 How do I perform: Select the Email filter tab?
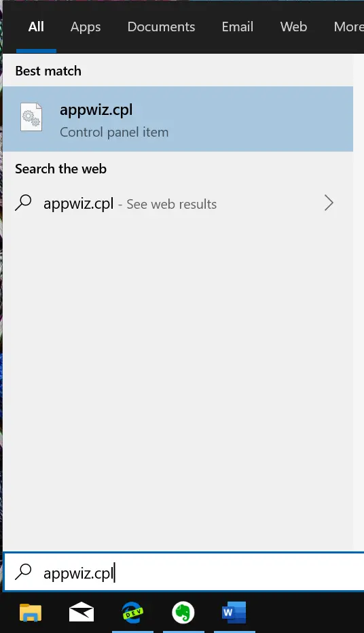coord(238,27)
